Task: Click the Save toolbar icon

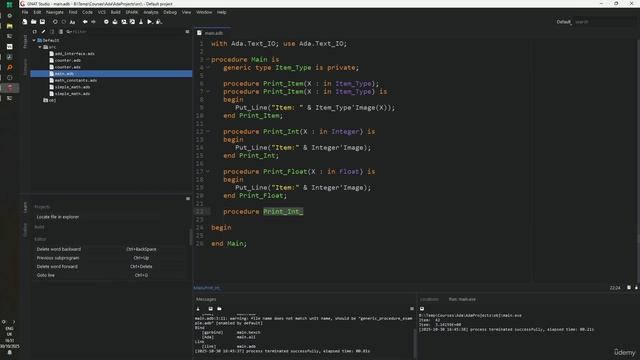Action: [x=42, y=22]
